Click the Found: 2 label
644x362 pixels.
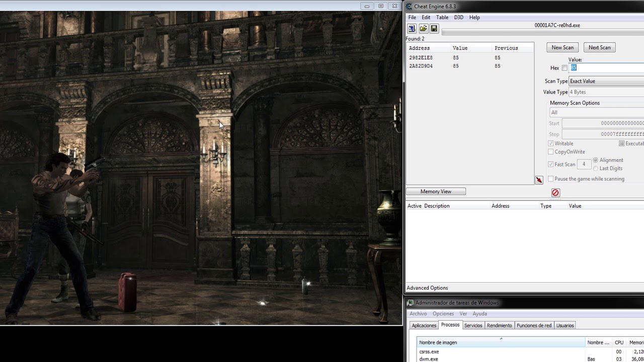[x=415, y=39]
